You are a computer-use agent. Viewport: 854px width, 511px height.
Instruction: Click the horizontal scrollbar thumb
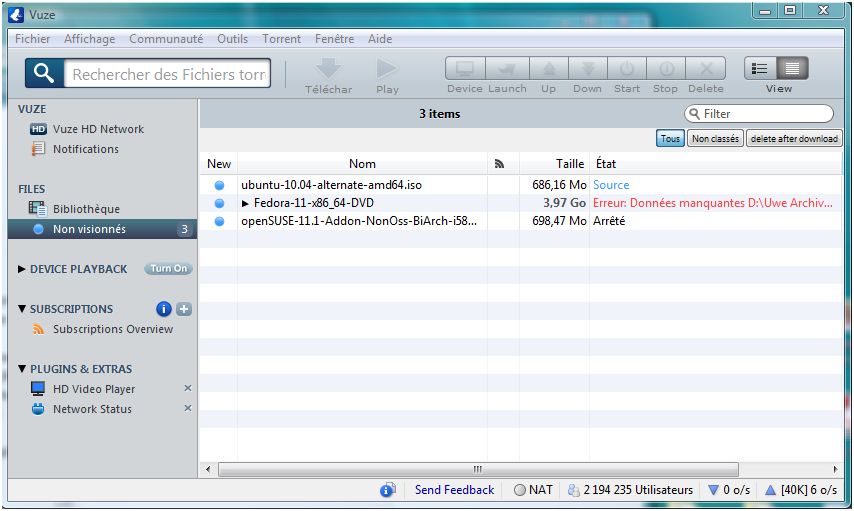(x=478, y=469)
